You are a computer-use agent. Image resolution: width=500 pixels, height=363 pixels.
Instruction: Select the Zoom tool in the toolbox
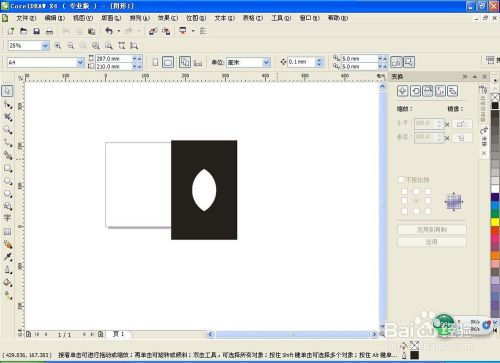pyautogui.click(x=7, y=130)
